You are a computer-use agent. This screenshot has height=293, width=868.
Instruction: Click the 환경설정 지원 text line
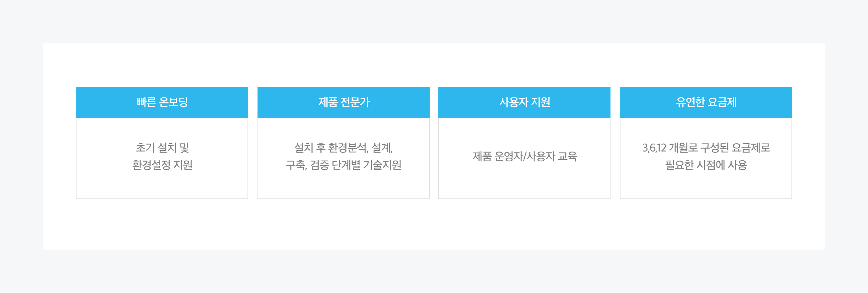point(162,165)
